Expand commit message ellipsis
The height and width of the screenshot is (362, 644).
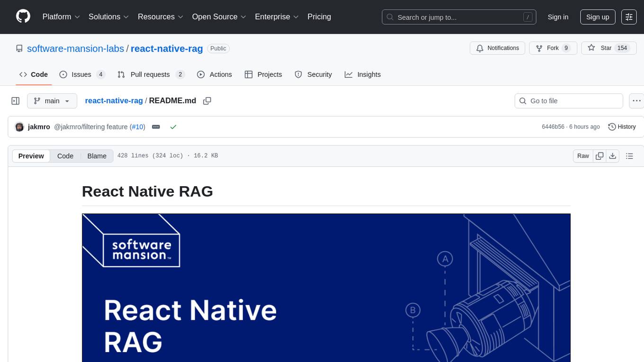pos(156,127)
